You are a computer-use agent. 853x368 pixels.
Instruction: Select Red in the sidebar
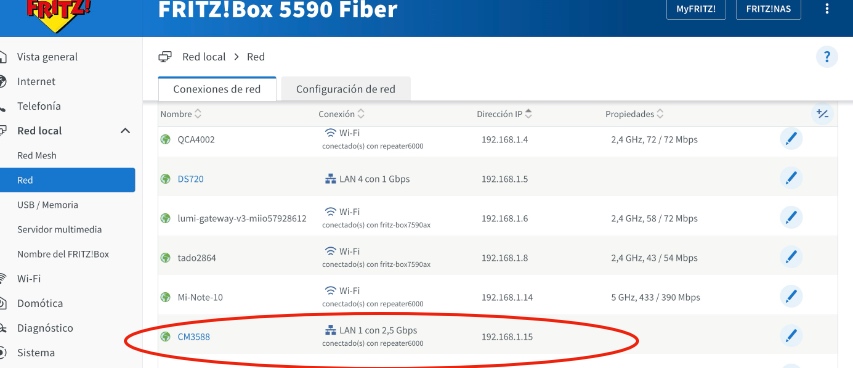tap(67, 180)
